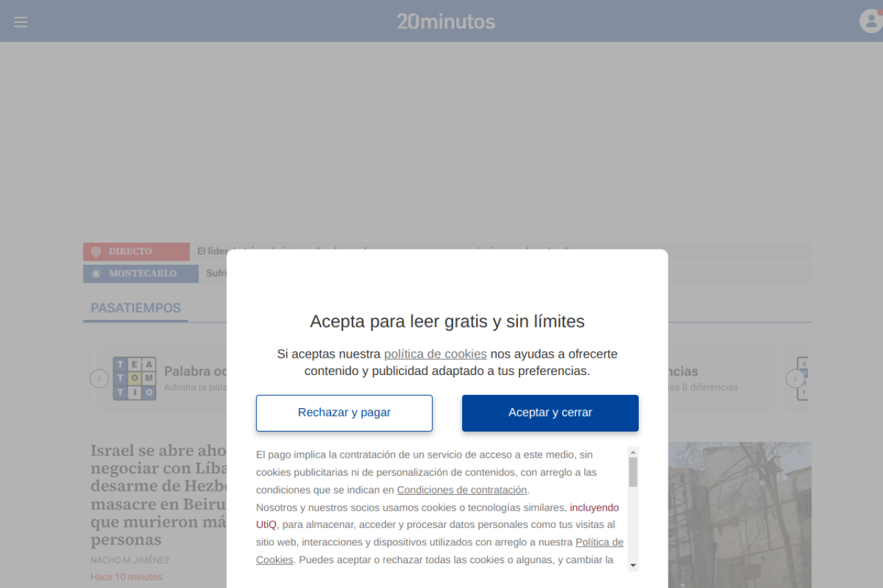The height and width of the screenshot is (588, 883).
Task: Click the blue MONTECARLO alert badge
Action: click(141, 274)
